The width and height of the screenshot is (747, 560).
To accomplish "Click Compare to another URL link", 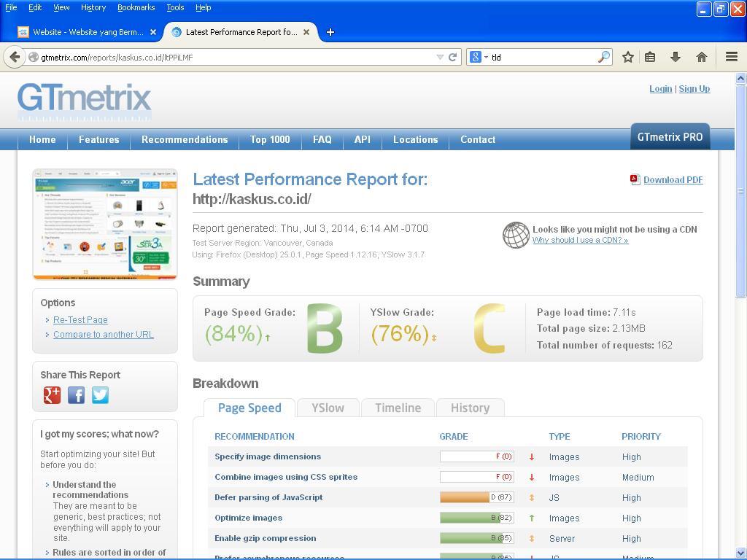I will [104, 334].
